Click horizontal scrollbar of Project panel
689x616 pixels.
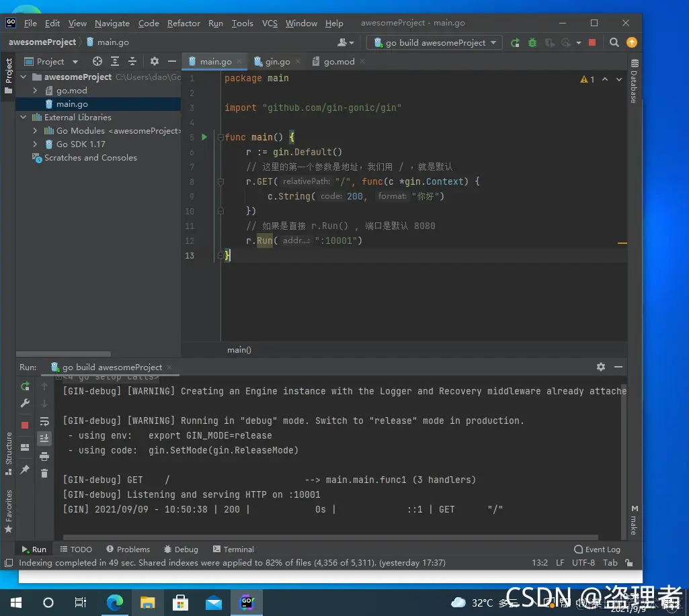pos(63,354)
